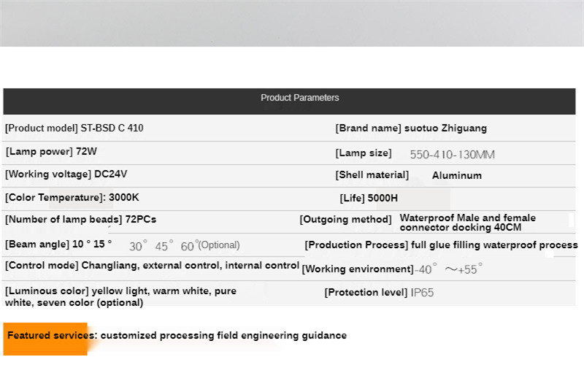Select Number of lamp beads 72PCs
The image size is (584, 392).
click(x=80, y=219)
